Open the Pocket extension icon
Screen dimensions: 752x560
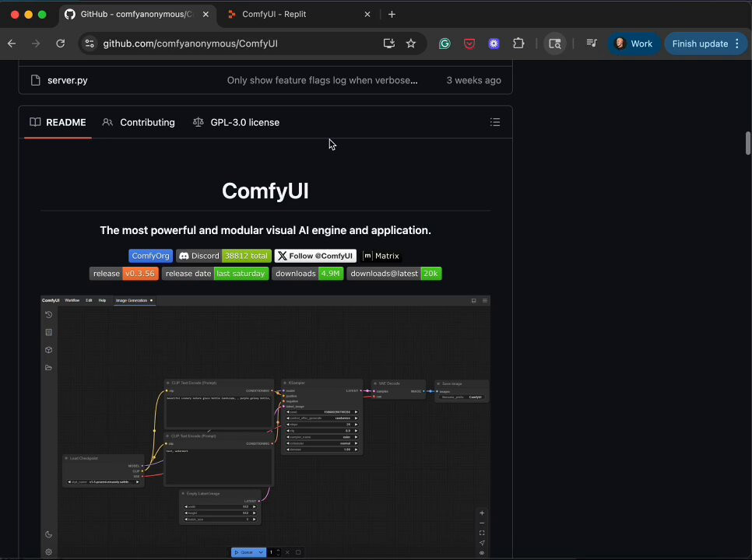tap(469, 44)
